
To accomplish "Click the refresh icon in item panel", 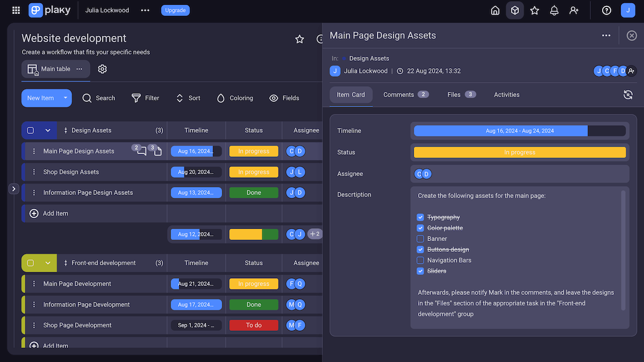I will click(628, 95).
